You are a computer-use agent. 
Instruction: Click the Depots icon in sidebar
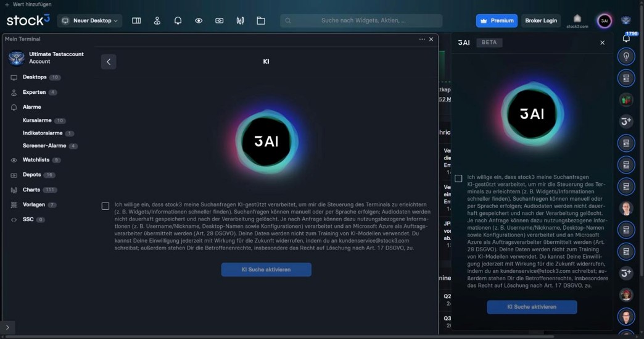click(14, 175)
